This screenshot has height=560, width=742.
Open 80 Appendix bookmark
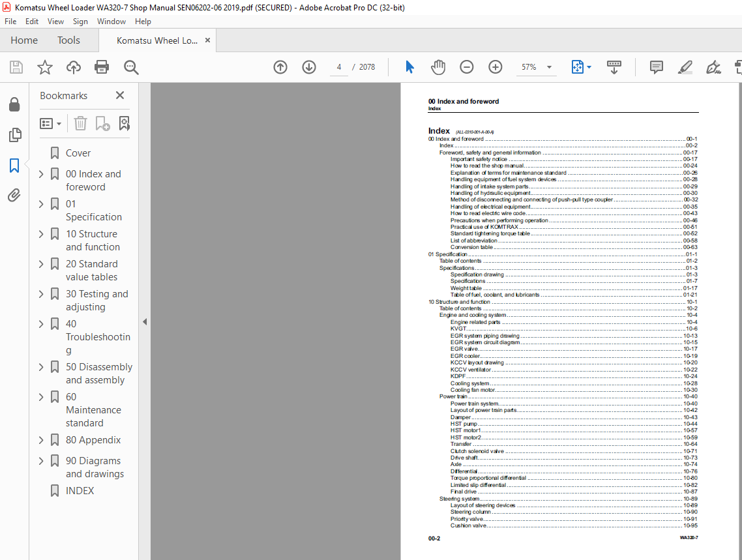tap(93, 440)
